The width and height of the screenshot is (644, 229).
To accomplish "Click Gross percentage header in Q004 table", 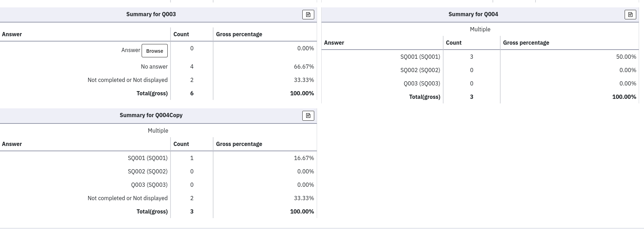I will point(526,43).
